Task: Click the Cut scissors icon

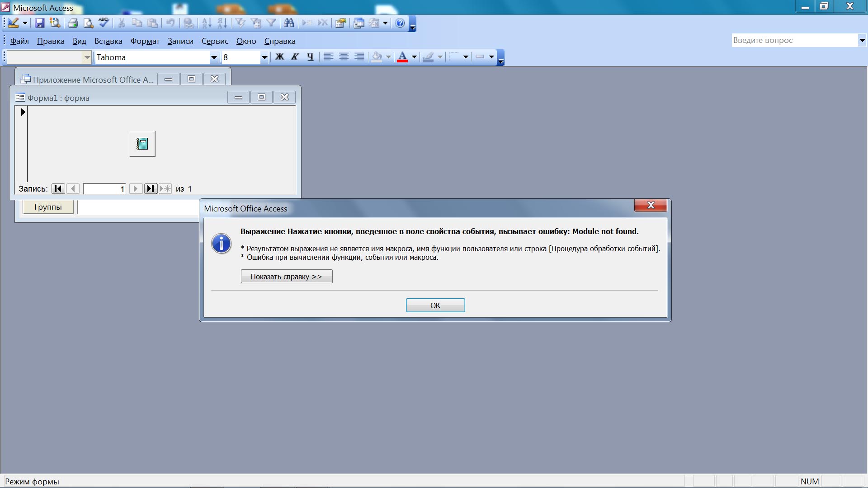Action: pyautogui.click(x=122, y=23)
